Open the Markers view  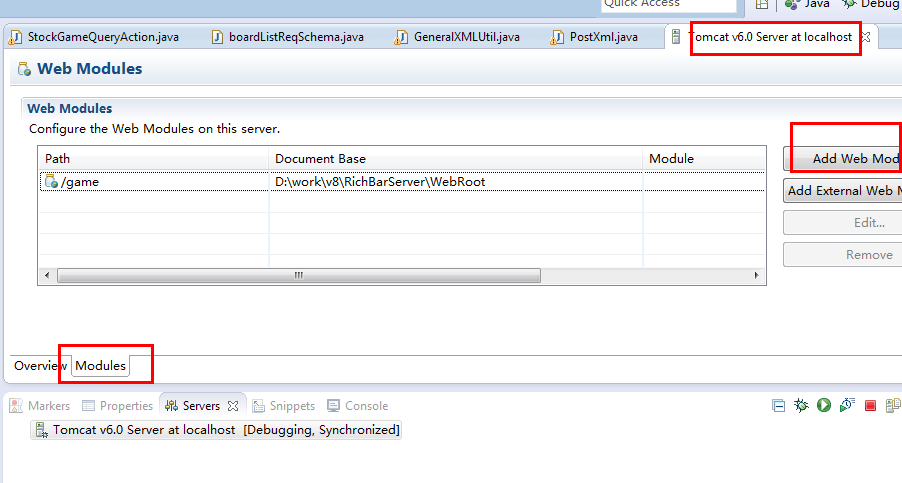pyautogui.click(x=40, y=406)
